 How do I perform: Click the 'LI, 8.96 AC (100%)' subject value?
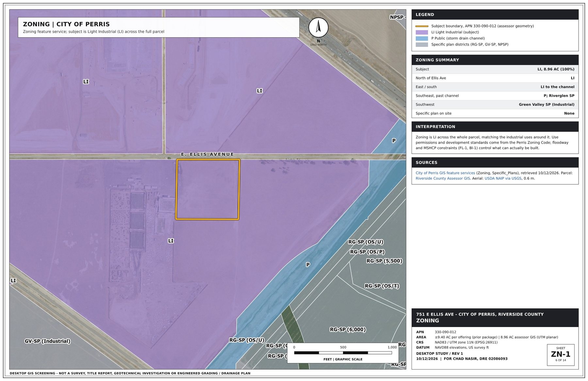click(556, 69)
